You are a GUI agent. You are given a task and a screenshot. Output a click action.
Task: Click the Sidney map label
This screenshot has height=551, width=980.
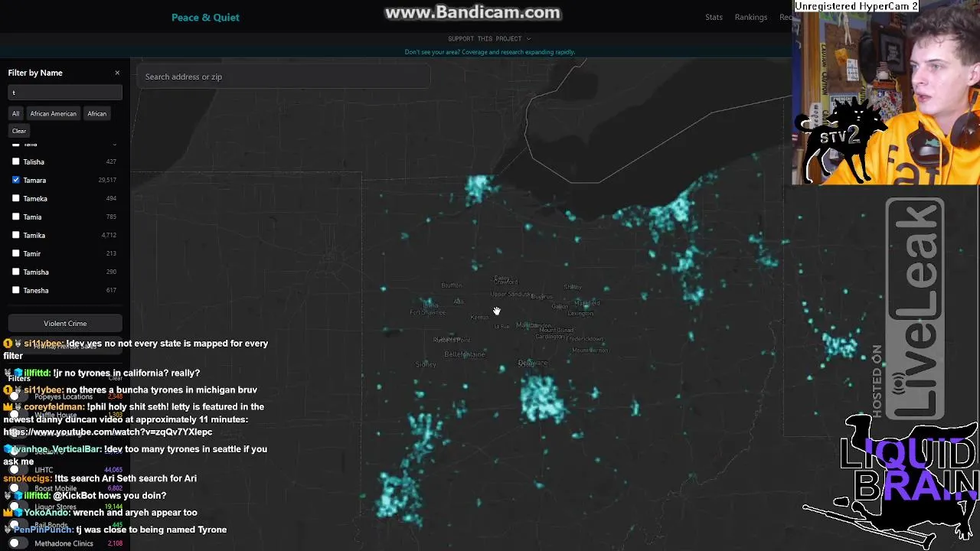[426, 364]
